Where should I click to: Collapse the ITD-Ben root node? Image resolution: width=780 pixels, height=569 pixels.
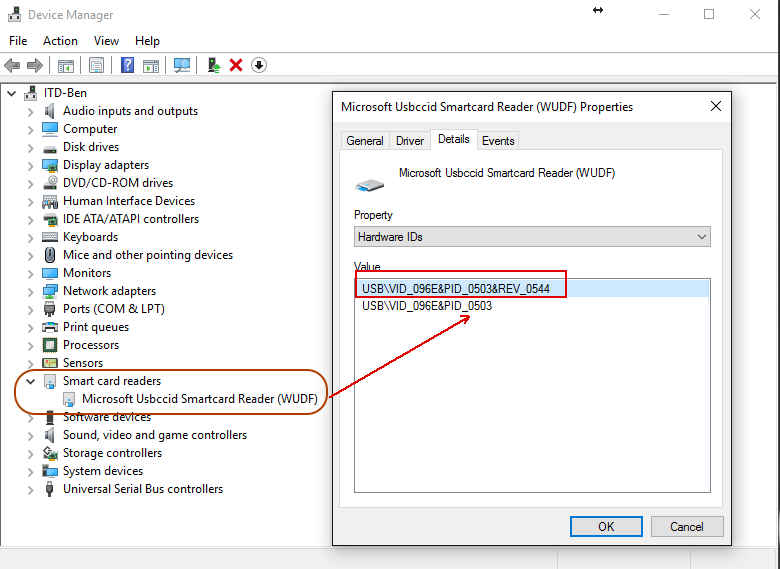(11, 93)
